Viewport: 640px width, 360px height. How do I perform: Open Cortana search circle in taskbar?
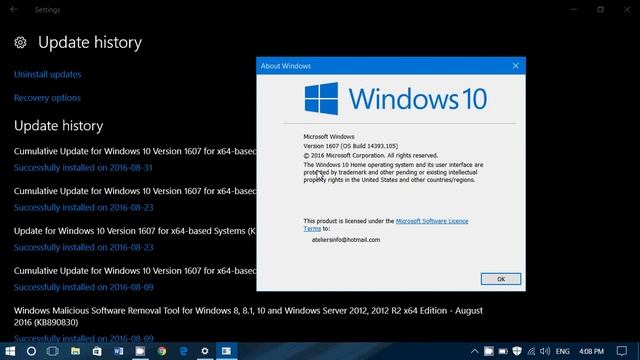tap(31, 351)
